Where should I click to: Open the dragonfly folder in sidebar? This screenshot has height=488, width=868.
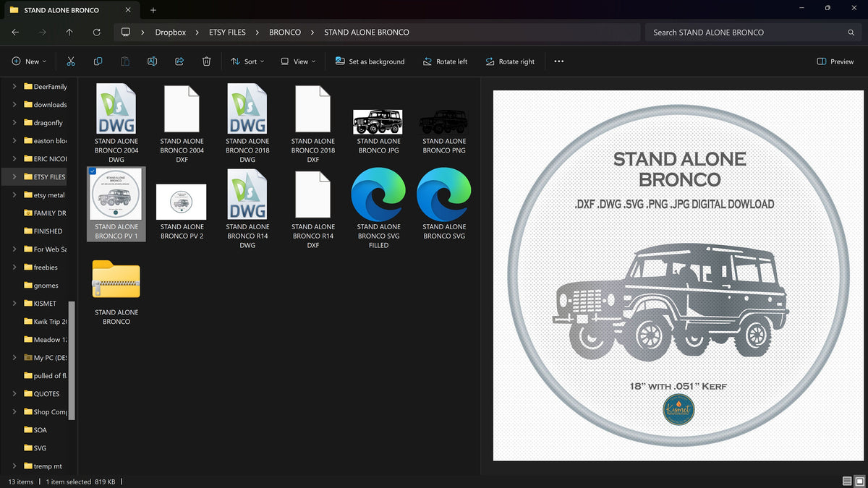45,122
